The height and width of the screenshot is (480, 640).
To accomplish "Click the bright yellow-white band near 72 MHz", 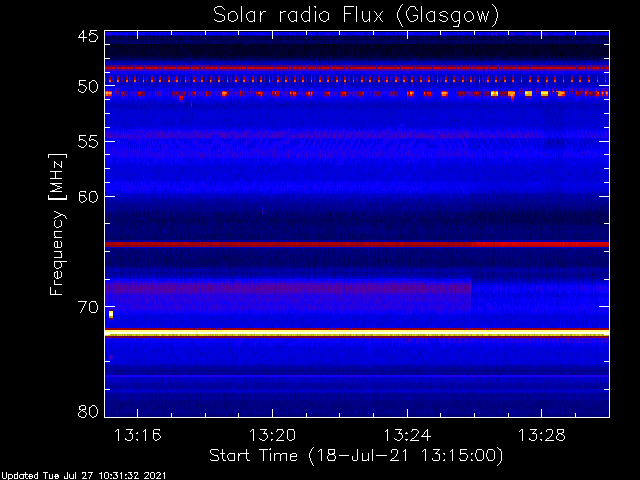I will pos(357,333).
